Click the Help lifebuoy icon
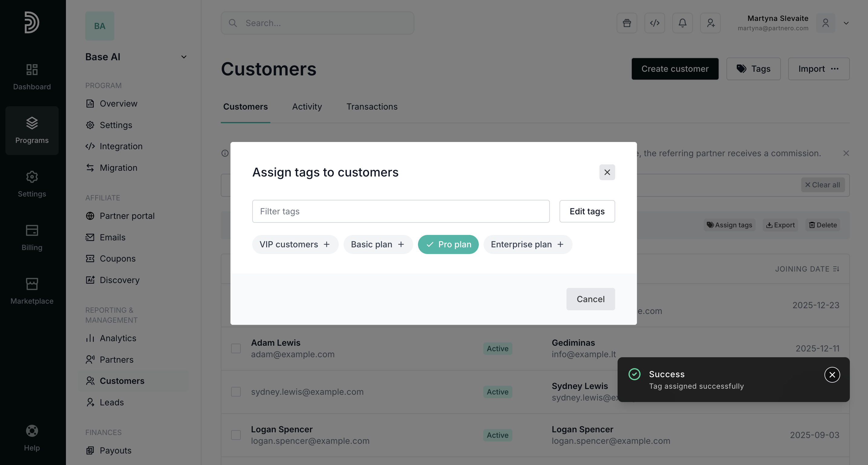 [32, 430]
